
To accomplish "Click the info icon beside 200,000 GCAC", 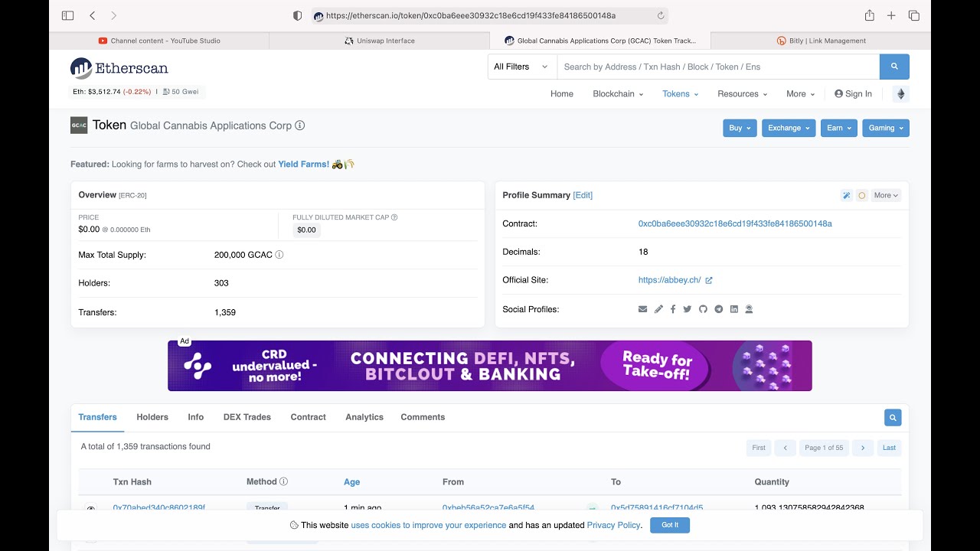I will click(x=279, y=255).
